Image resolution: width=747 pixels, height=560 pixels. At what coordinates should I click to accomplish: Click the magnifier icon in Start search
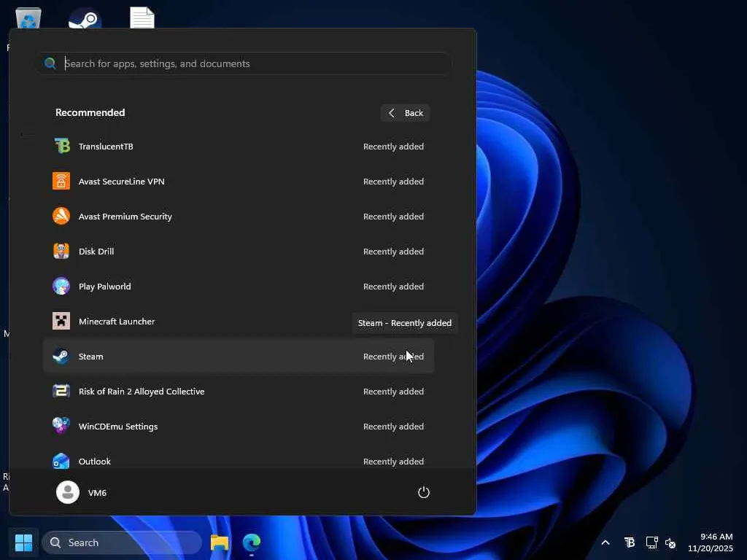(x=50, y=63)
